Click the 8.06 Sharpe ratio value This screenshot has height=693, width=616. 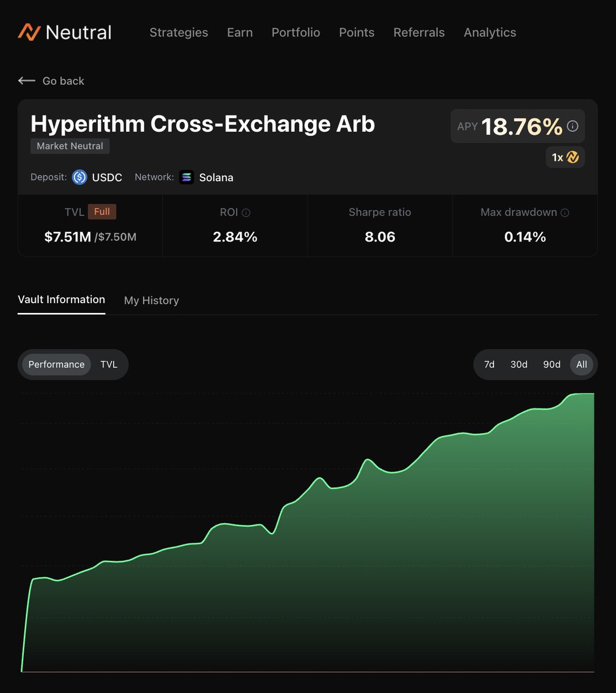pos(380,237)
